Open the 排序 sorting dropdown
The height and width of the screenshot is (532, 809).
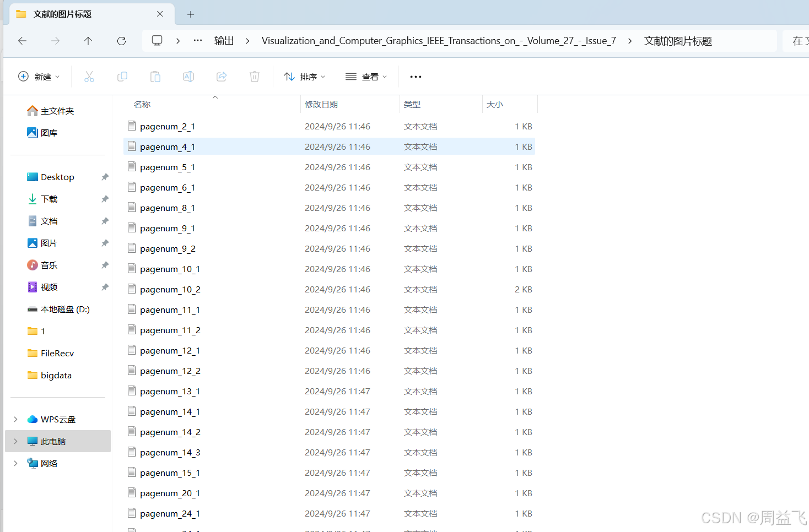(304, 77)
